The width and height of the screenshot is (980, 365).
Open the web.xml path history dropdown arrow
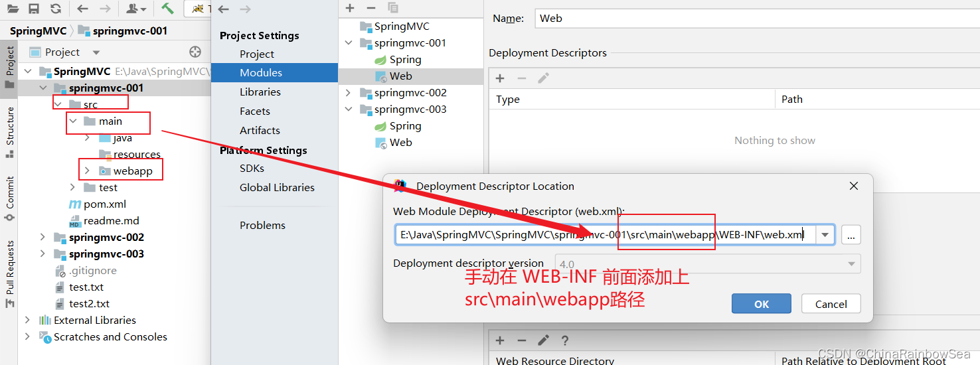[x=825, y=234]
